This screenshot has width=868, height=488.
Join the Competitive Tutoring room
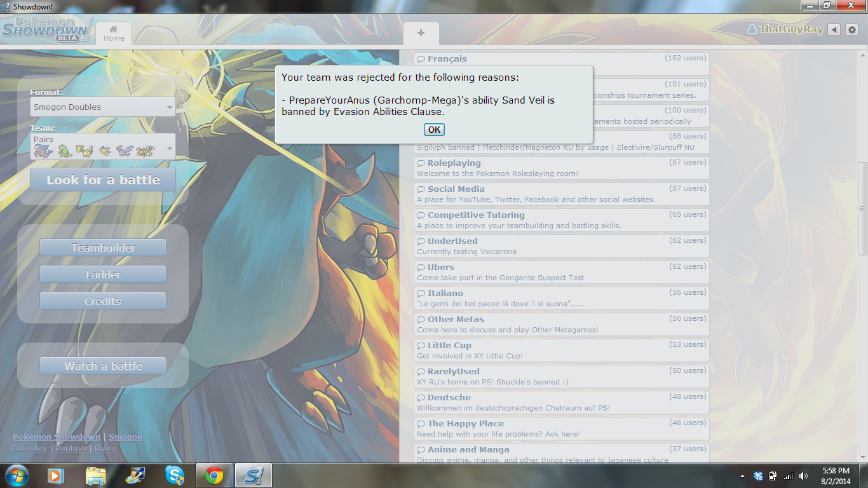(561, 220)
